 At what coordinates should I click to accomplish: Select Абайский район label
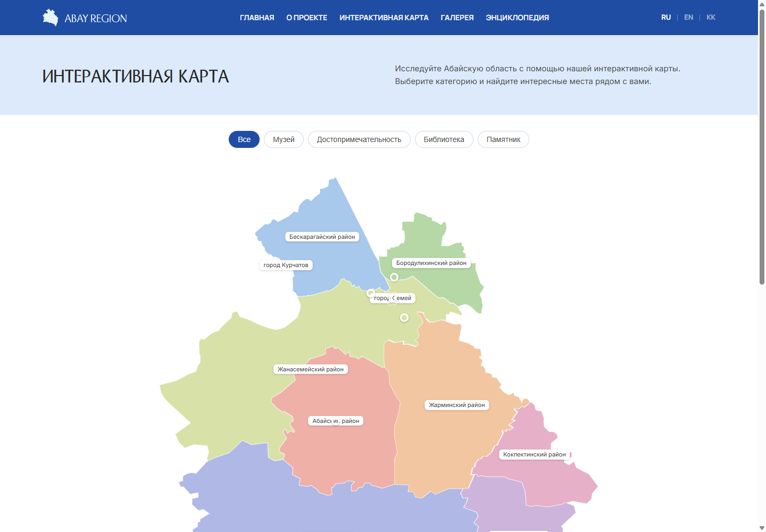[336, 421]
